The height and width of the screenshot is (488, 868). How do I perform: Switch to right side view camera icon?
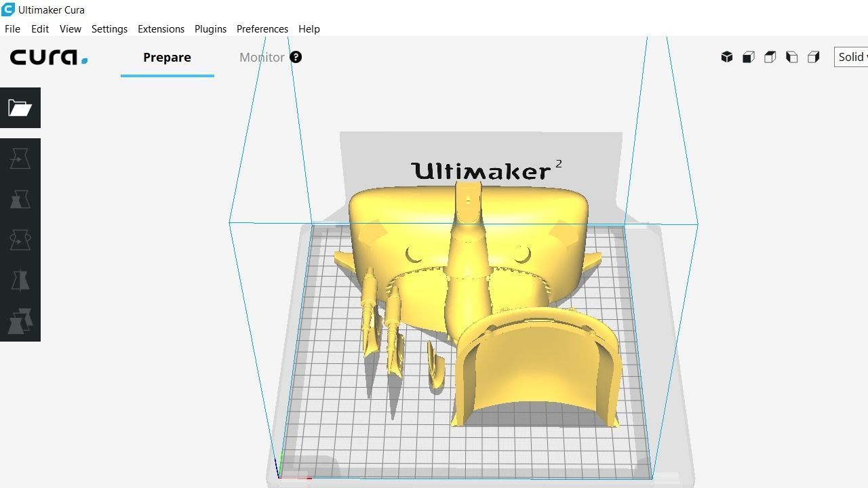click(814, 57)
